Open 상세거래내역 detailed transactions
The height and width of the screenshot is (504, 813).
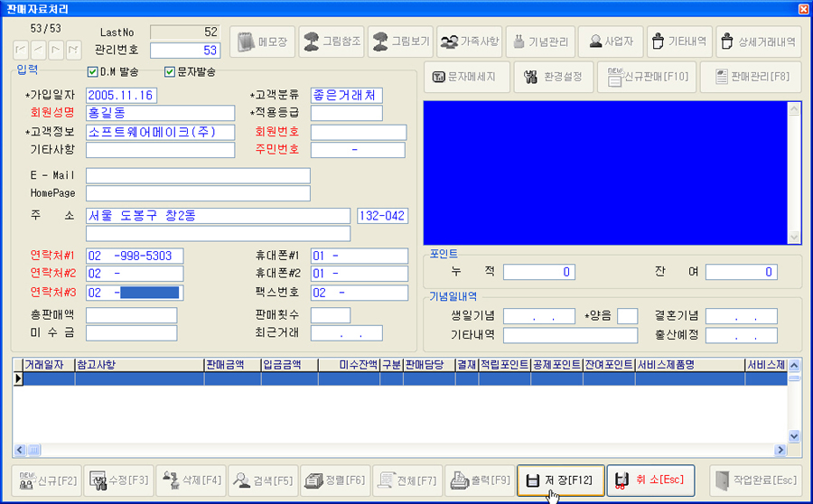point(758,41)
